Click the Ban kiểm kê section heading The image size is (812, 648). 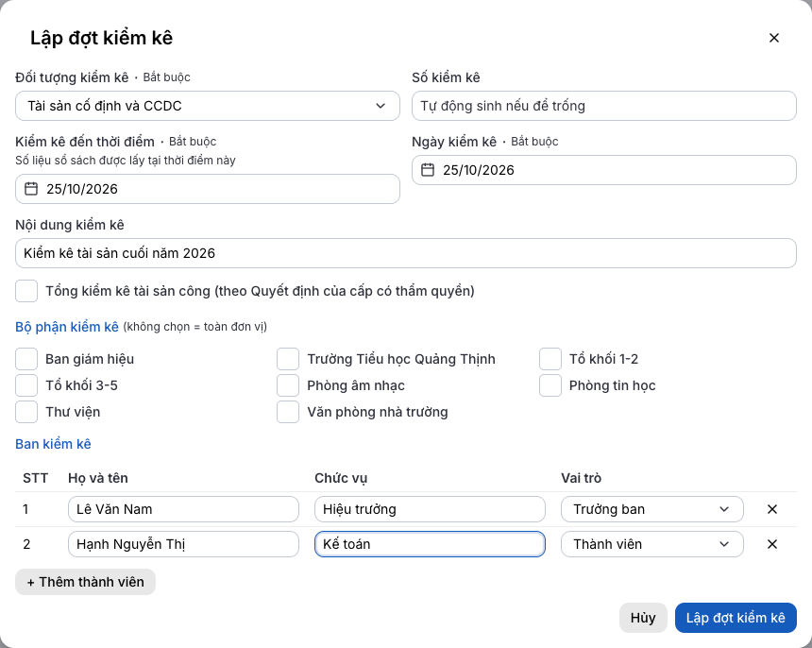point(53,444)
